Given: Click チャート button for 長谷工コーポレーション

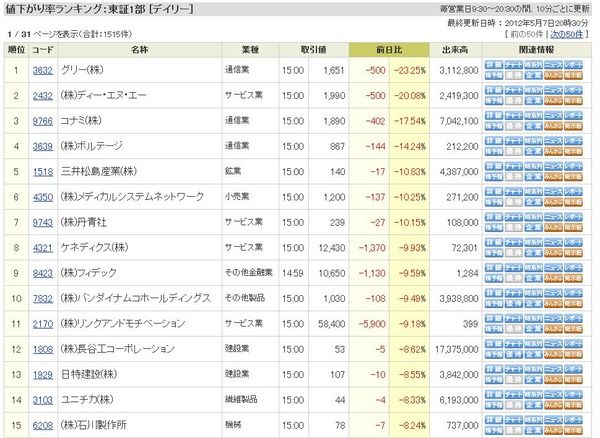Looking at the screenshot, I should click(x=514, y=344).
